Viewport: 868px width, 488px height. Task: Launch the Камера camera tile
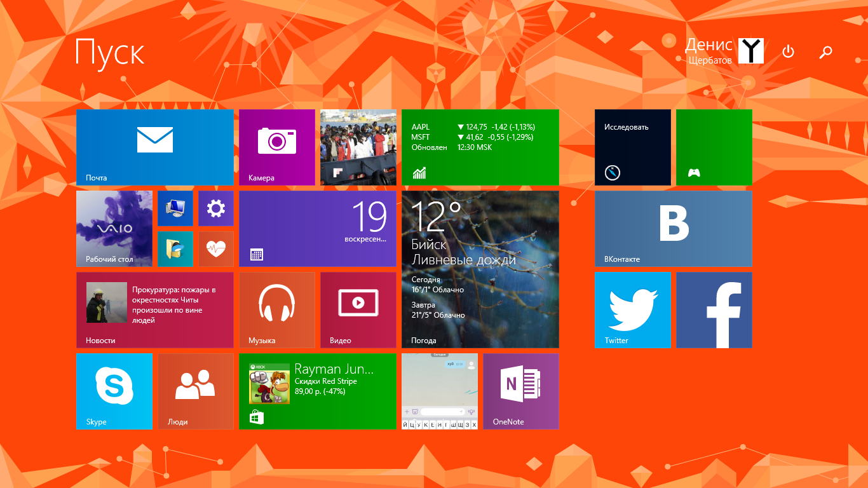pos(277,147)
